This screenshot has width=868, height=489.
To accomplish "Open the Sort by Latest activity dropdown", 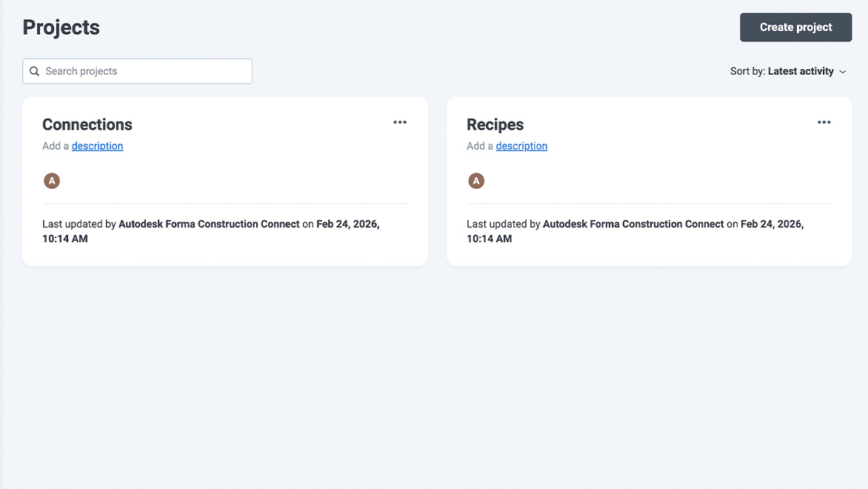I will click(x=787, y=71).
